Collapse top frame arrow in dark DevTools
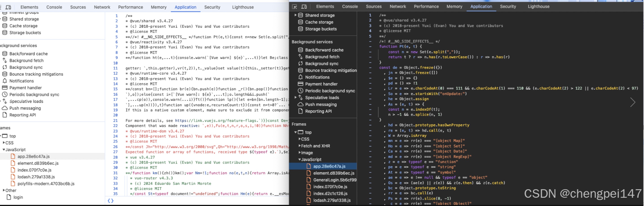Viewport: 644px width, 206px height. (x=295, y=132)
